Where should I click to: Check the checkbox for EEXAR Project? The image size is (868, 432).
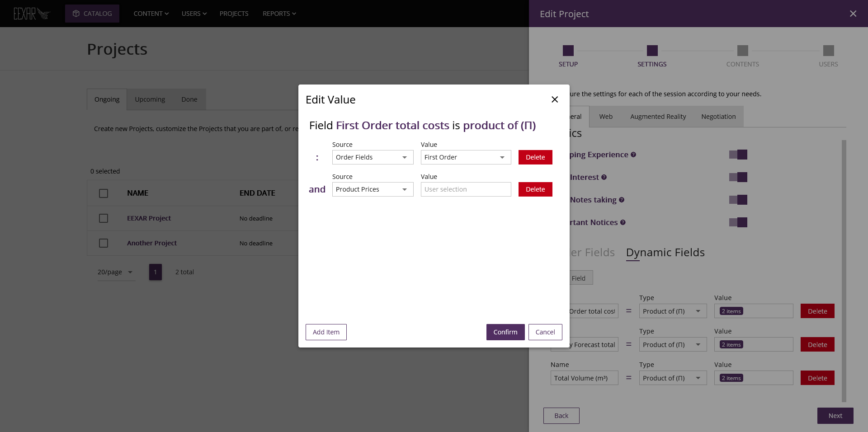tap(103, 218)
